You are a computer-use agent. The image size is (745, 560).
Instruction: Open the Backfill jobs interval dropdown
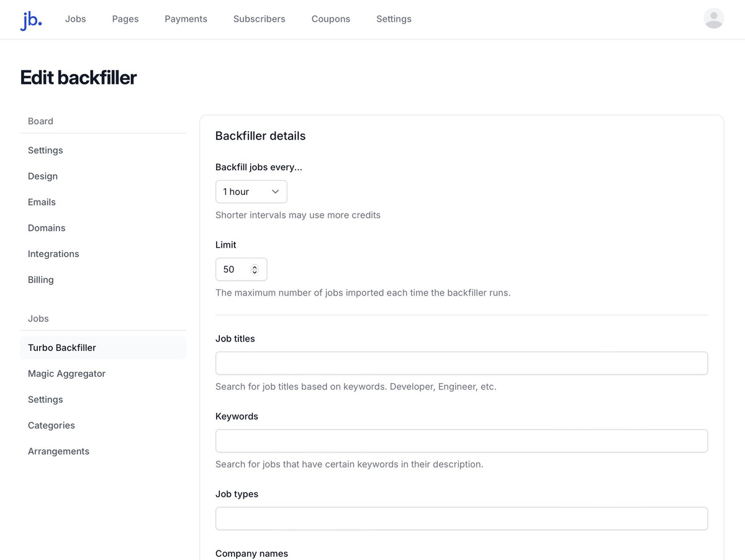coord(251,192)
